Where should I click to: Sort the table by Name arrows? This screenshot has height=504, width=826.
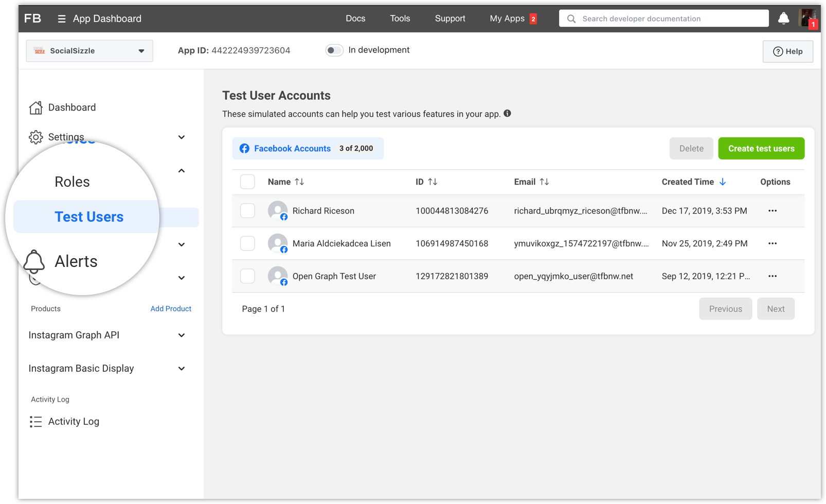(x=299, y=182)
